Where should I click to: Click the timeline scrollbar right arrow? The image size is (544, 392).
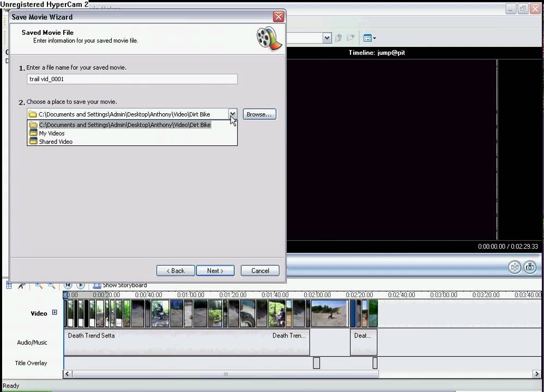(537, 374)
